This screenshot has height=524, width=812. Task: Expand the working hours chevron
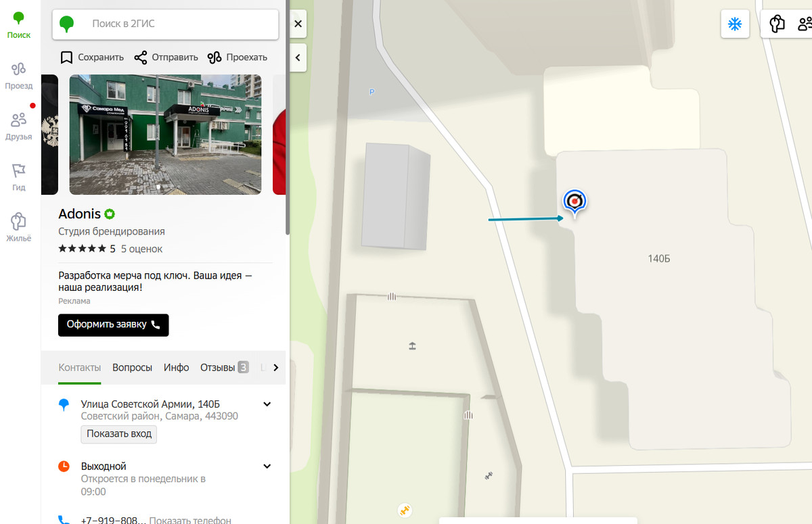[x=267, y=467]
